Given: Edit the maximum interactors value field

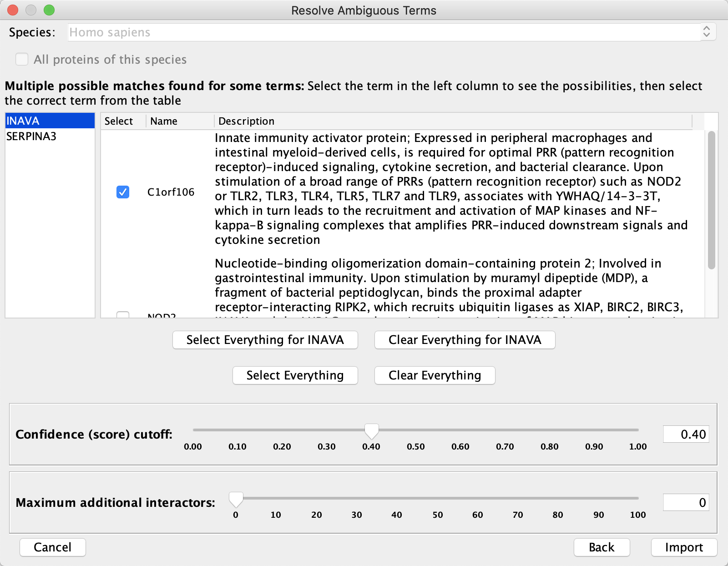Looking at the screenshot, I should (x=686, y=502).
